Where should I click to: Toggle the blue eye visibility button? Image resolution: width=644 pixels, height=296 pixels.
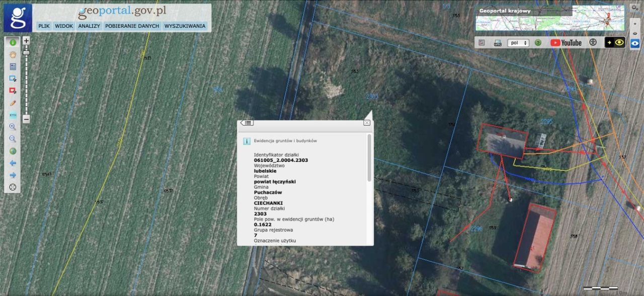click(x=635, y=43)
